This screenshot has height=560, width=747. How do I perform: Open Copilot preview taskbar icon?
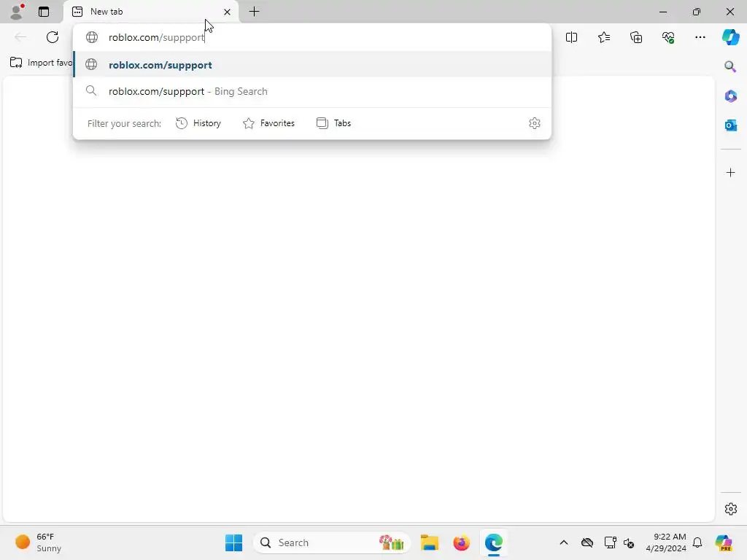click(724, 542)
